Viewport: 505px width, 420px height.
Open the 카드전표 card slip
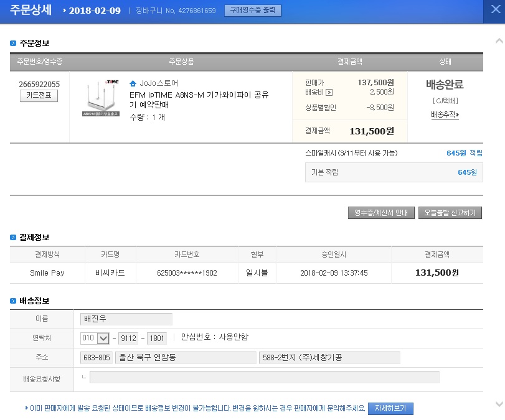click(39, 95)
